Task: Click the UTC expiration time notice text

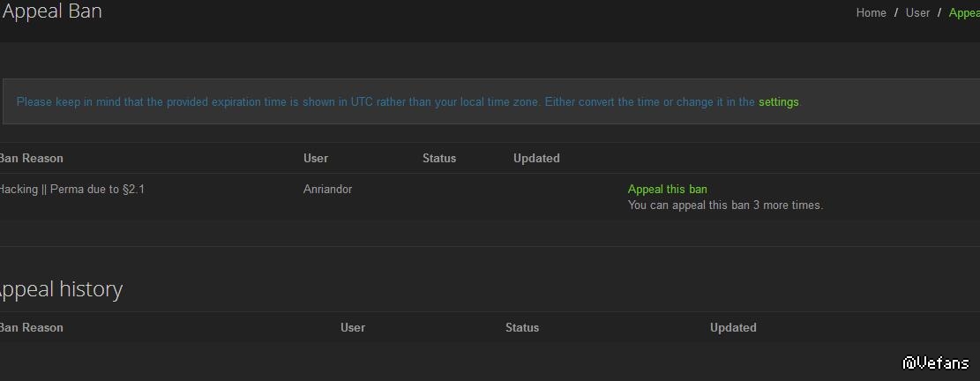Action: 385,102
